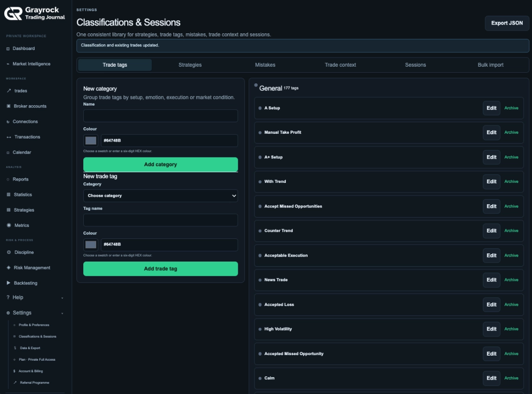
Task: Click the Add category button
Action: (161, 164)
